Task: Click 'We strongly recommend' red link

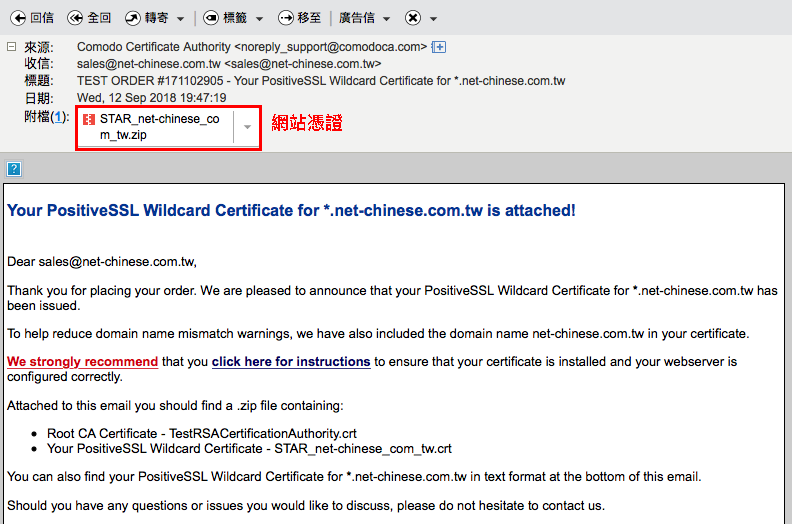Action: point(82,362)
